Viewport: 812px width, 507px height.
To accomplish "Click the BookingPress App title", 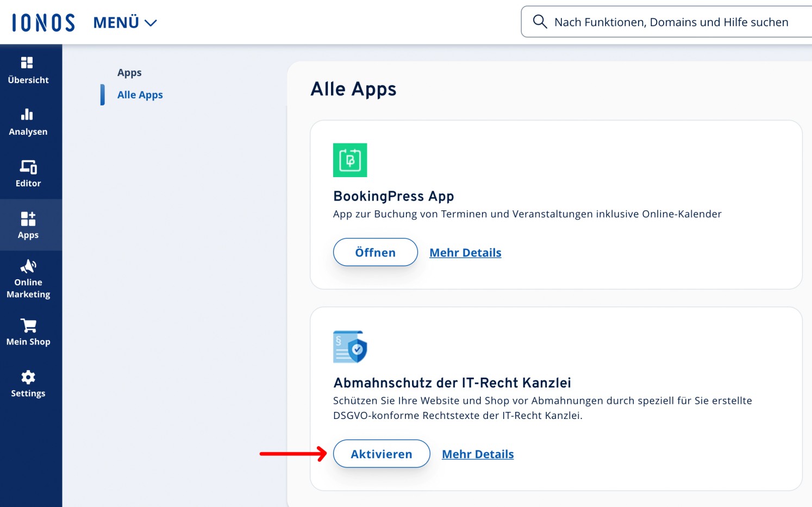I will pyautogui.click(x=393, y=196).
